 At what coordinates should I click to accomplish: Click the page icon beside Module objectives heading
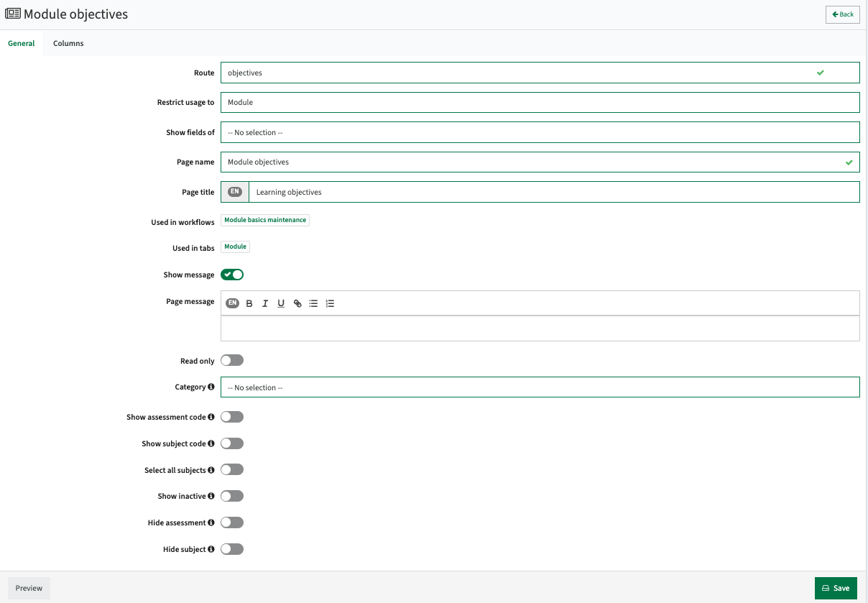13,14
